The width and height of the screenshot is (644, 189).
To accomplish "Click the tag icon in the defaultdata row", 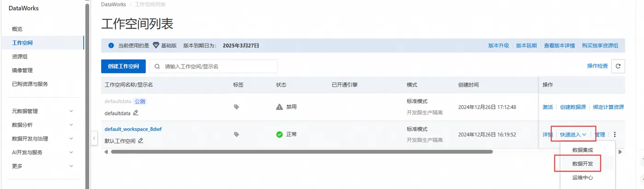I will click(x=236, y=107).
